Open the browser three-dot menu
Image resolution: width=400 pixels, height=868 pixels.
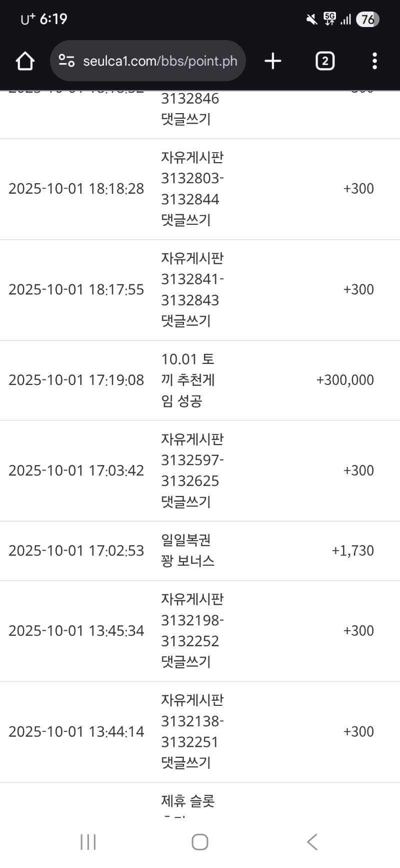click(x=374, y=61)
